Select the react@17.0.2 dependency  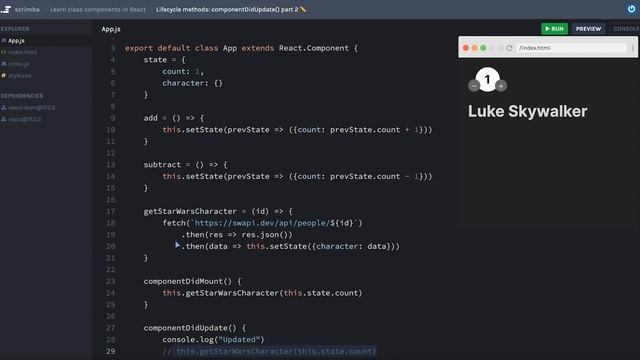pyautogui.click(x=24, y=119)
